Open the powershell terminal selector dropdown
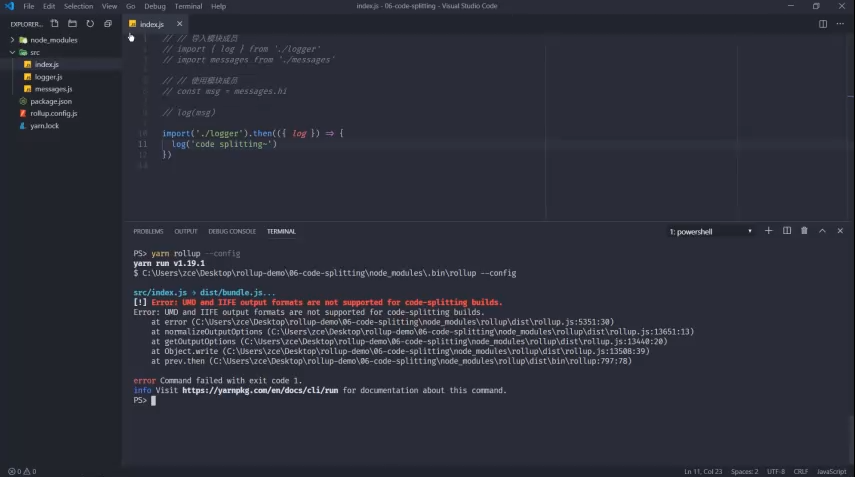This screenshot has height=477, width=855. point(711,232)
